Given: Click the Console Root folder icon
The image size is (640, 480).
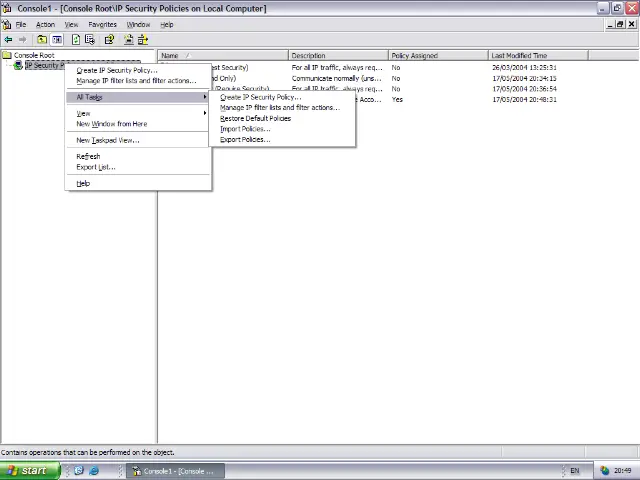Looking at the screenshot, I should point(7,55).
